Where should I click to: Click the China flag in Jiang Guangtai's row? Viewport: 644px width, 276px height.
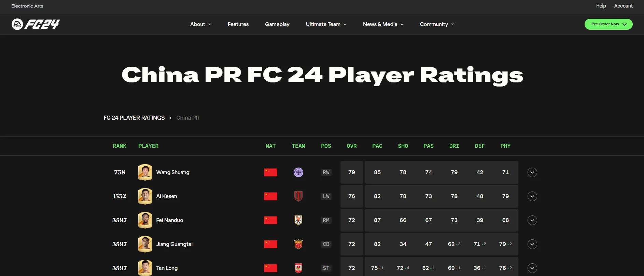(x=270, y=244)
